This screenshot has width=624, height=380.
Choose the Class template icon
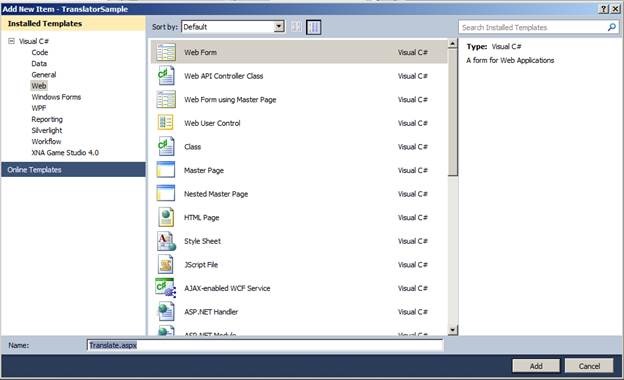click(x=166, y=146)
